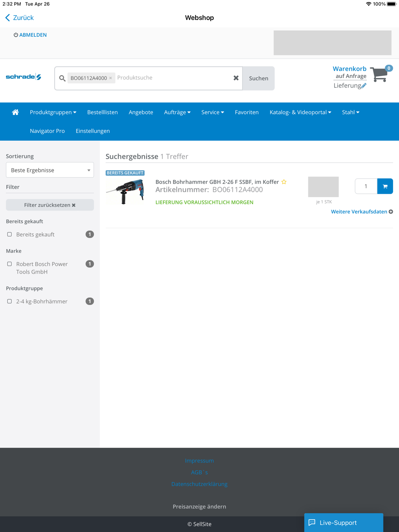The image size is (399, 532).
Task: Tap the battery icon in status bar
Action: pos(392,4)
